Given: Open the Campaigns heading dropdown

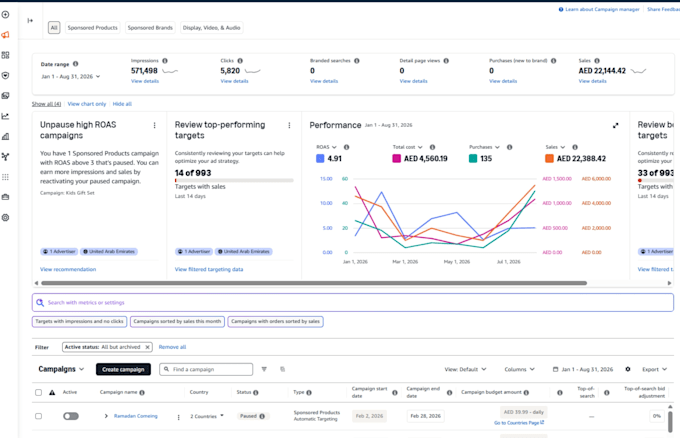Looking at the screenshot, I should [61, 369].
